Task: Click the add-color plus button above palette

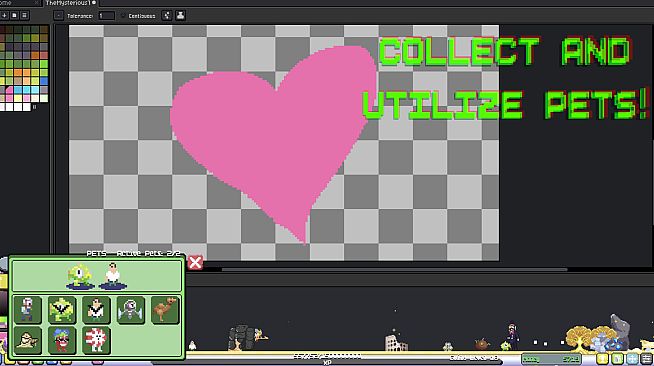Action: coord(4,15)
